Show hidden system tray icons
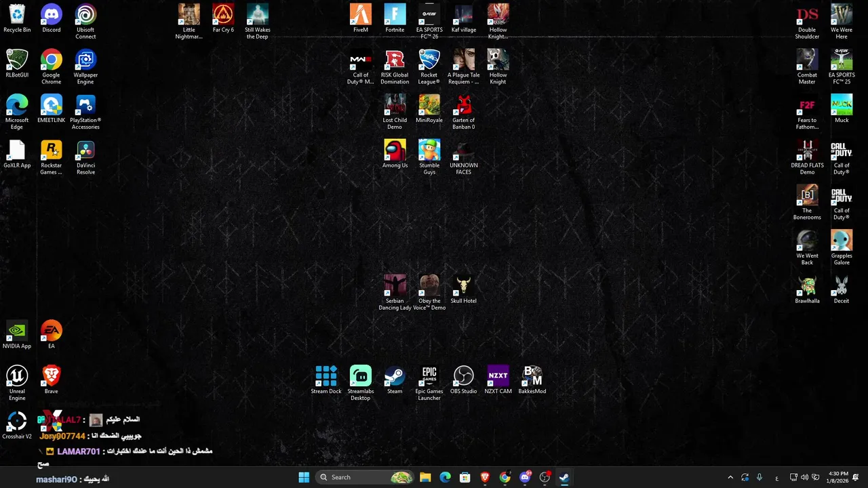The width and height of the screenshot is (868, 488). click(x=730, y=477)
